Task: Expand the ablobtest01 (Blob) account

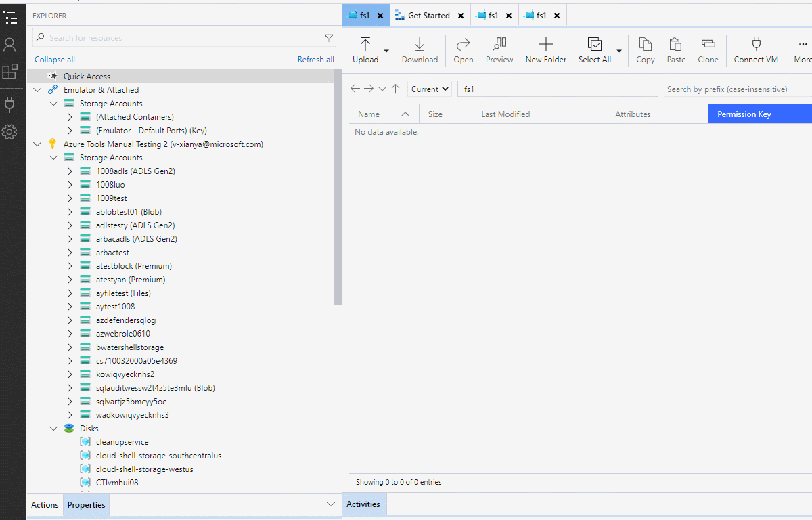Action: tap(70, 212)
